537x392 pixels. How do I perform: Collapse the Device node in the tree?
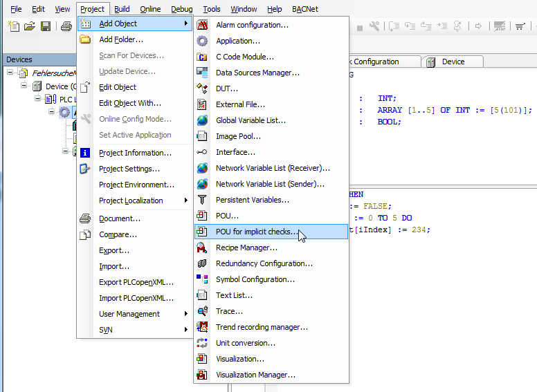tap(24, 86)
